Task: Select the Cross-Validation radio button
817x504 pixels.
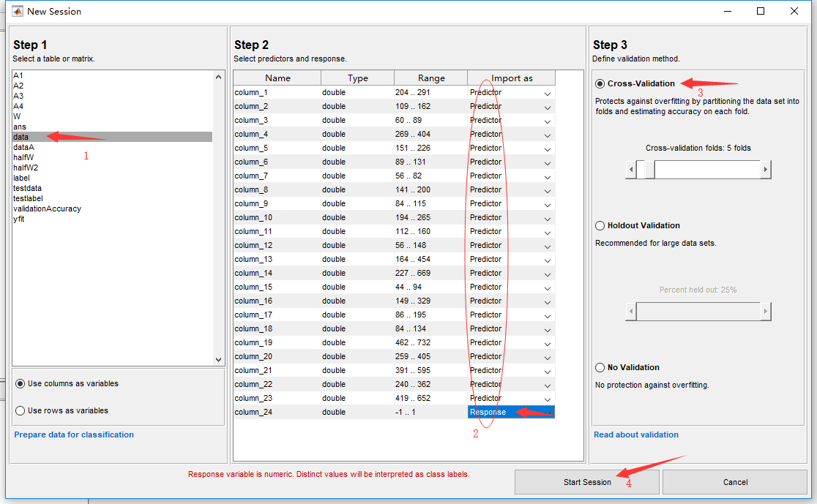Action: pyautogui.click(x=600, y=83)
